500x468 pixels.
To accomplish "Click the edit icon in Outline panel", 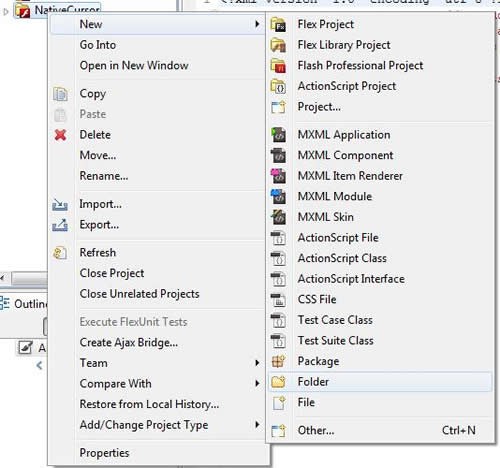I will [x=25, y=348].
